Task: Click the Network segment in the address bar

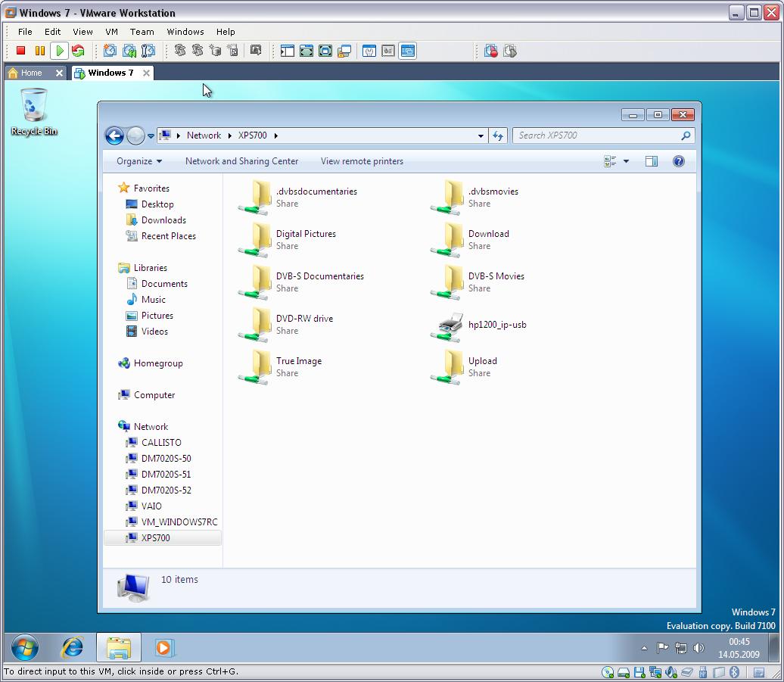Action: [x=204, y=135]
